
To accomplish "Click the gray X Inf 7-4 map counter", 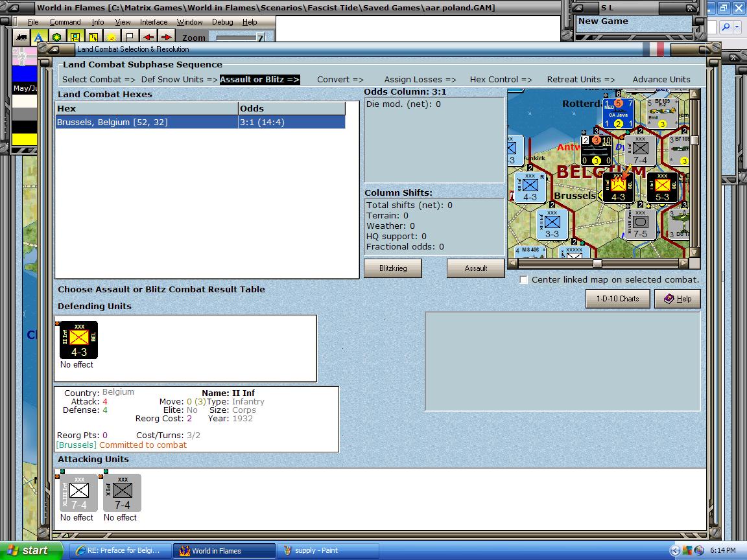I will [640, 150].
